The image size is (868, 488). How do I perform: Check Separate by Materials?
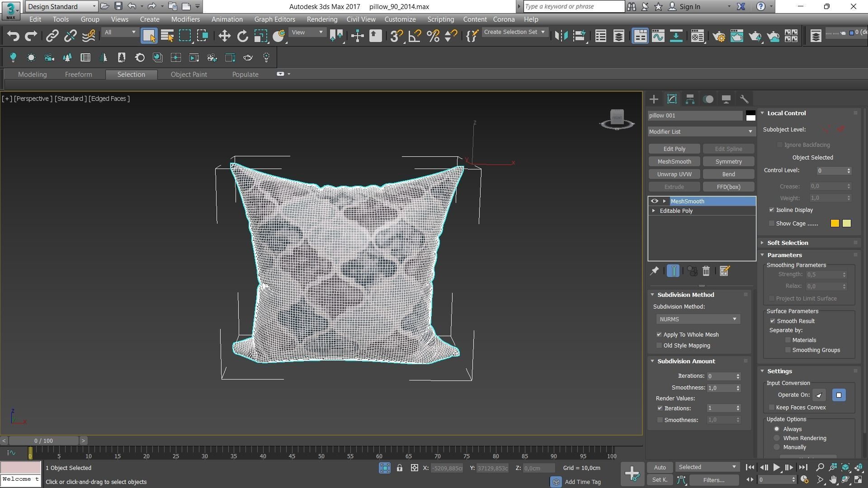(788, 340)
